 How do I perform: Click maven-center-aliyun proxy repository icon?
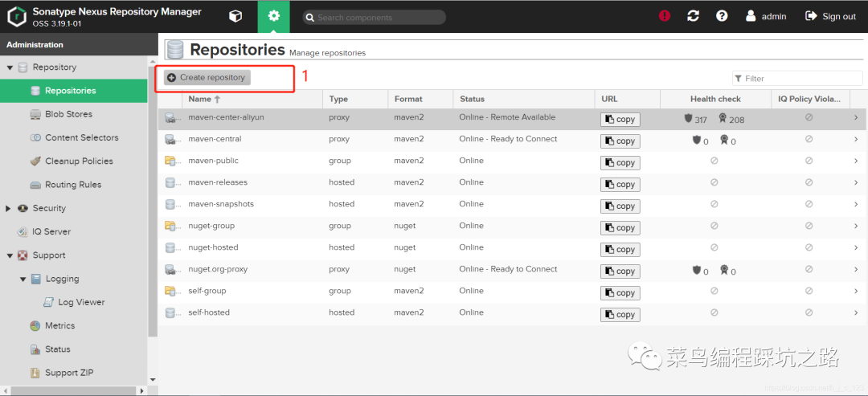point(170,117)
